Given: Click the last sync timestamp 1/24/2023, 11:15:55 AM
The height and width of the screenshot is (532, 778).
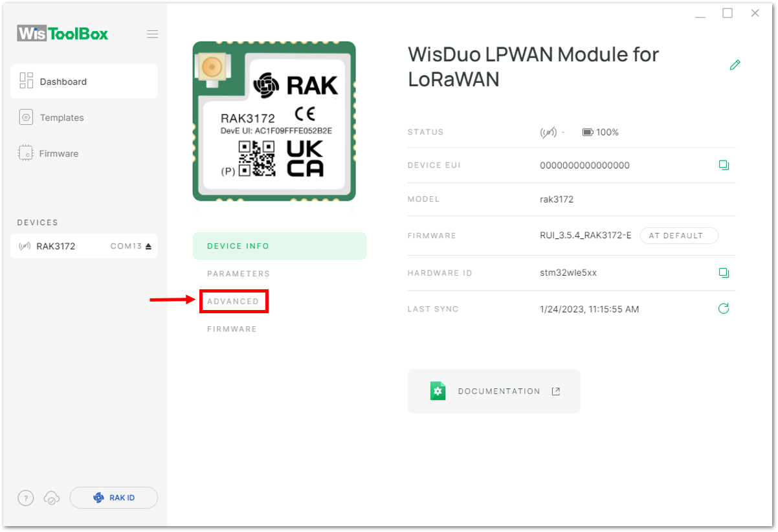Looking at the screenshot, I should coord(589,309).
